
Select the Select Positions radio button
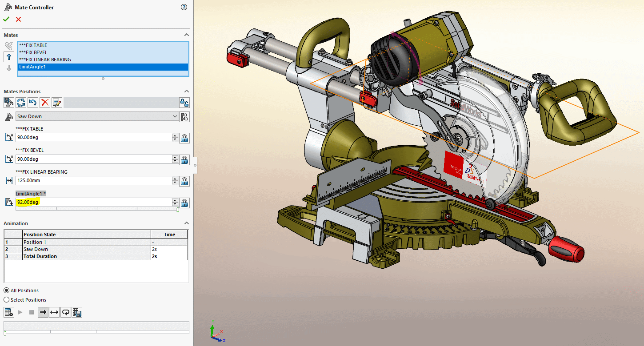point(6,300)
